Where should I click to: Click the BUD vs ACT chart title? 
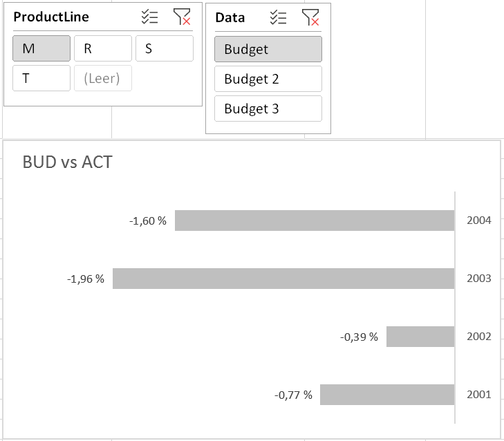pos(68,162)
